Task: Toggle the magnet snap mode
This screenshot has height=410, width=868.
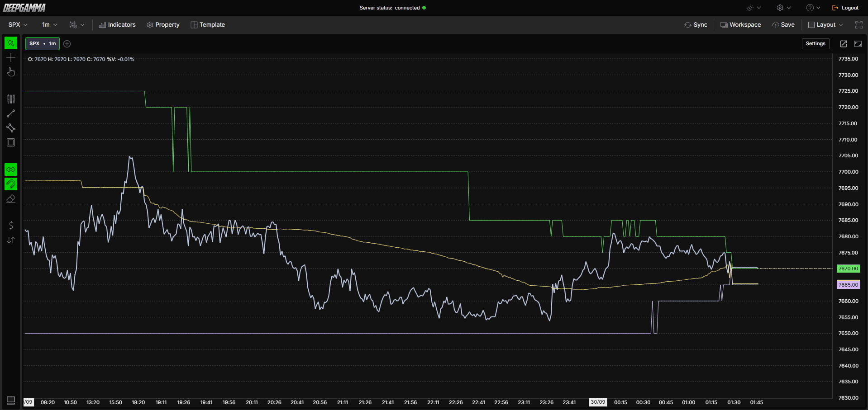Action: [11, 184]
